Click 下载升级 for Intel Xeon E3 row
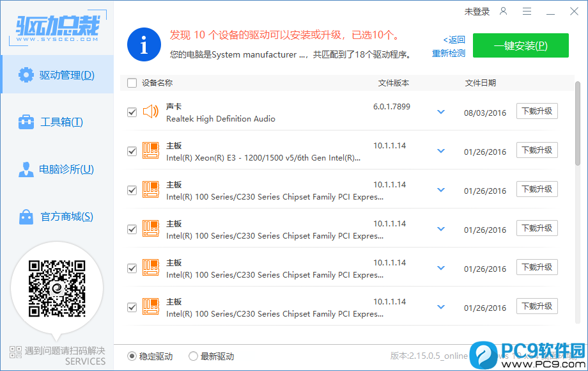Viewport: 588px width, 371px height. (x=537, y=150)
